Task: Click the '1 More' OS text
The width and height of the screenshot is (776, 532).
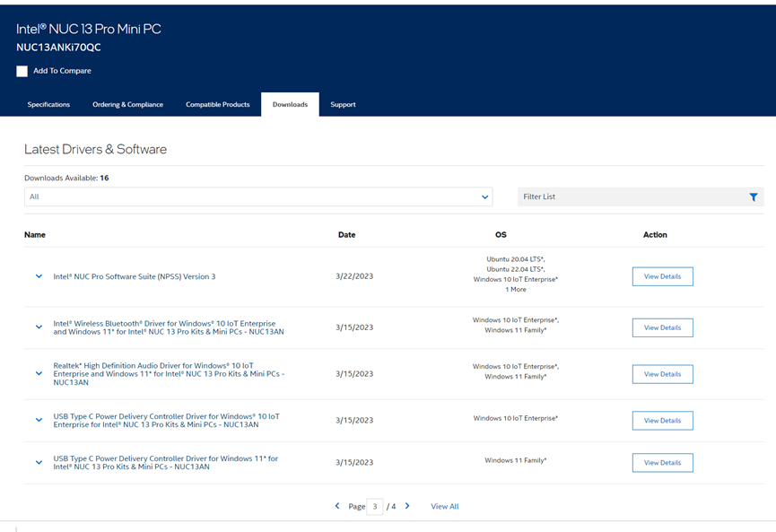Action: [x=516, y=290]
